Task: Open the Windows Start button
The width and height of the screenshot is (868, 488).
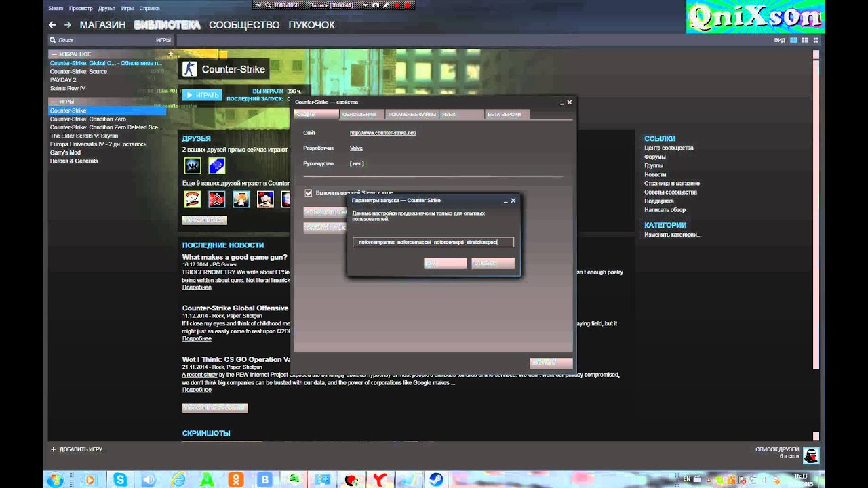Action: point(54,480)
